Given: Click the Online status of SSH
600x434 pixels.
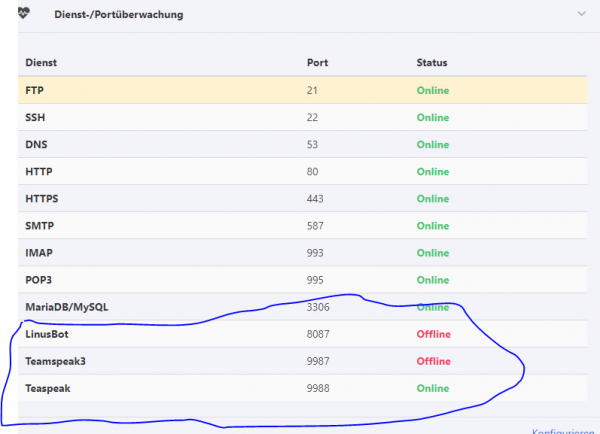Looking at the screenshot, I should coord(433,117).
